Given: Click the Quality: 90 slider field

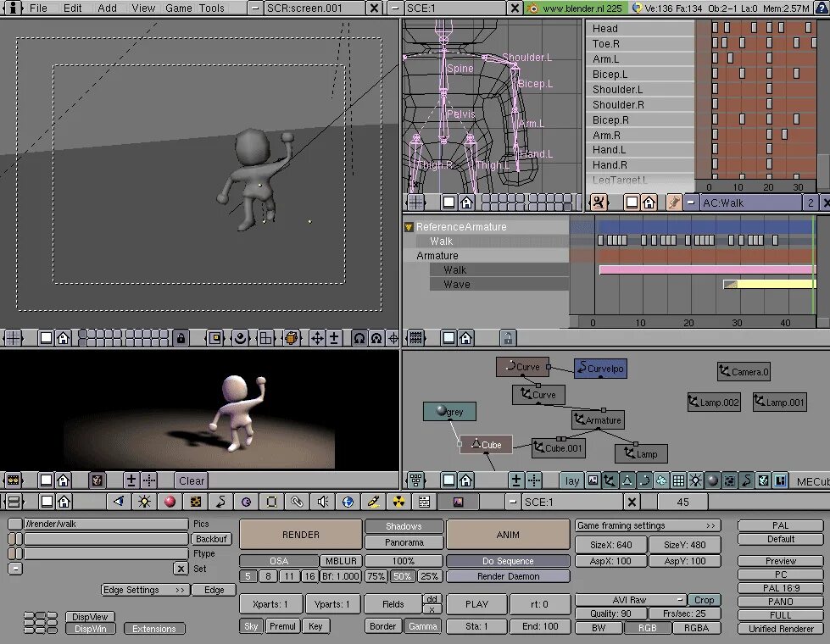Looking at the screenshot, I should (x=611, y=613).
